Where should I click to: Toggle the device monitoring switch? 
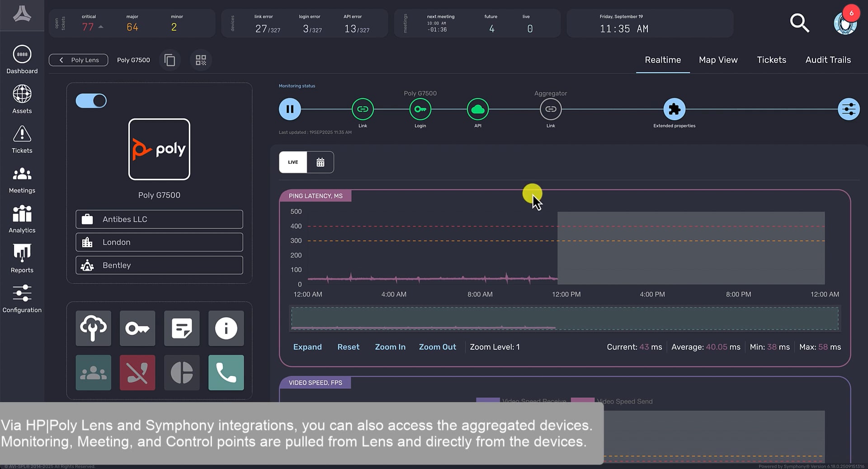91,101
